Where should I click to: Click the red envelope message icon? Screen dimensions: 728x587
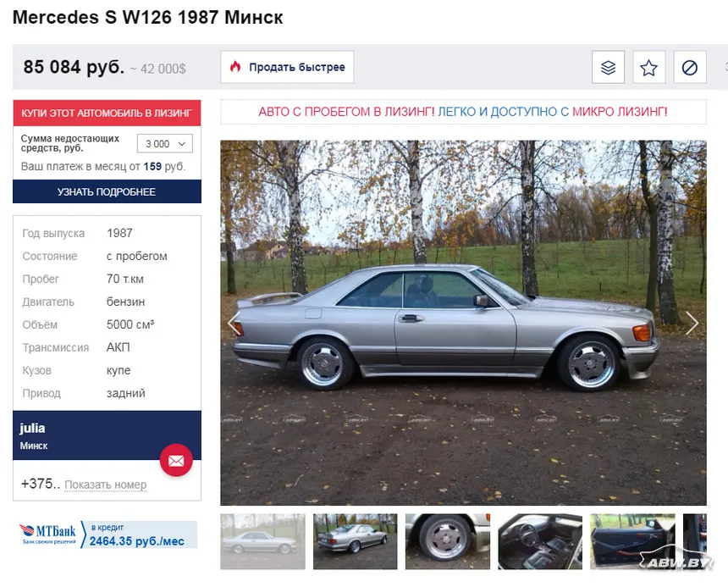tap(176, 460)
